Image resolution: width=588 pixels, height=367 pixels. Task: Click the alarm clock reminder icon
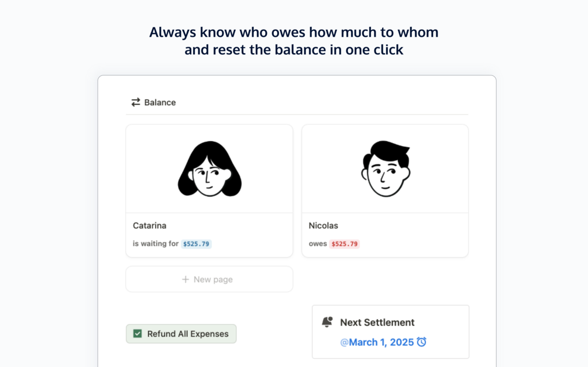(421, 342)
